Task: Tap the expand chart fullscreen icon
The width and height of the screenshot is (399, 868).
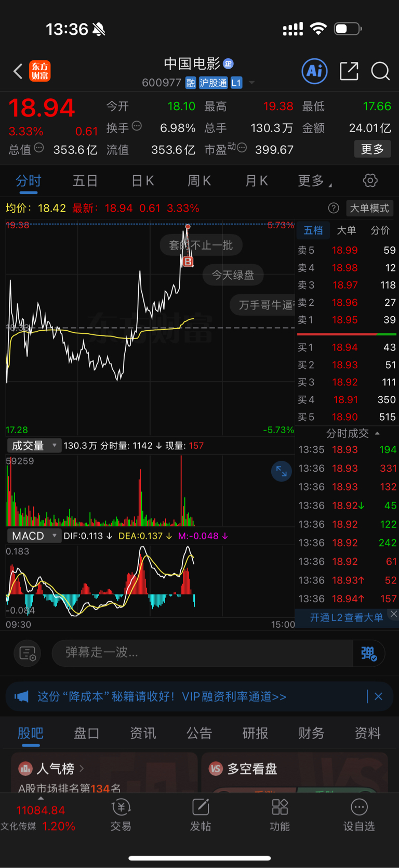Action: (281, 472)
